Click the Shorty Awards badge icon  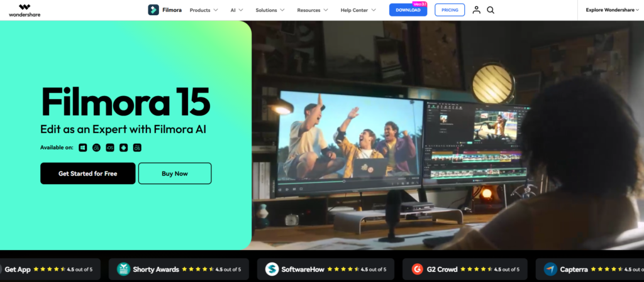pyautogui.click(x=123, y=269)
